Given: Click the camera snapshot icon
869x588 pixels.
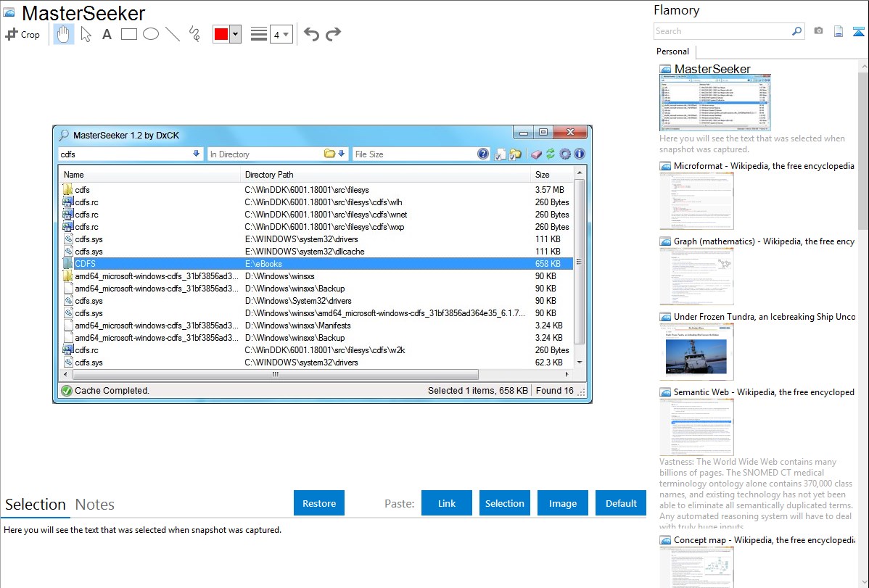Looking at the screenshot, I should point(818,31).
